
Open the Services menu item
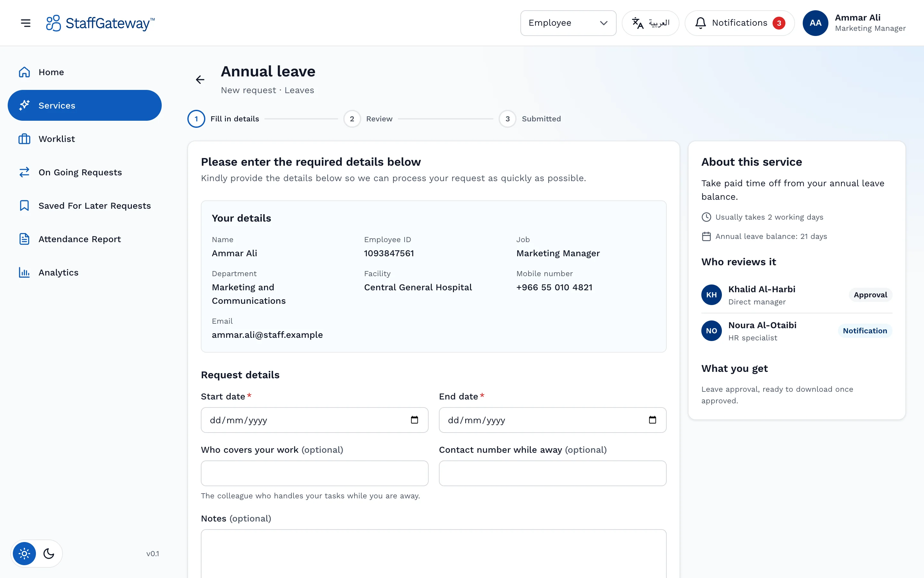(85, 106)
